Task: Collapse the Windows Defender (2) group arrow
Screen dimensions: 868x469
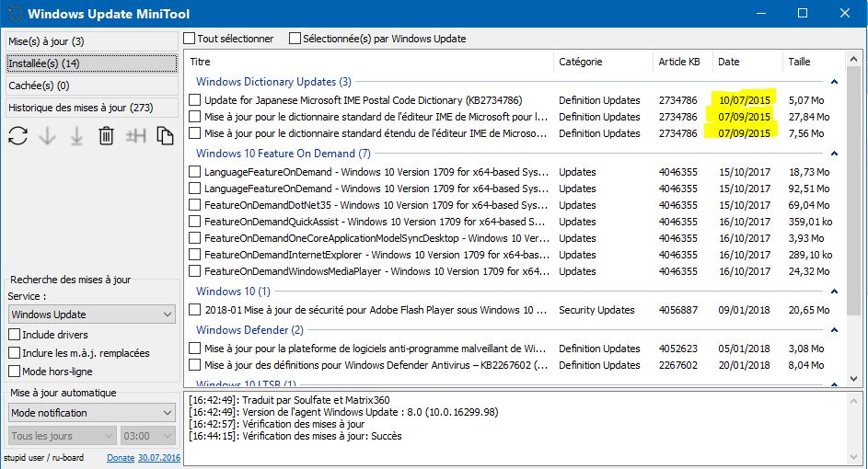Action: tap(834, 330)
